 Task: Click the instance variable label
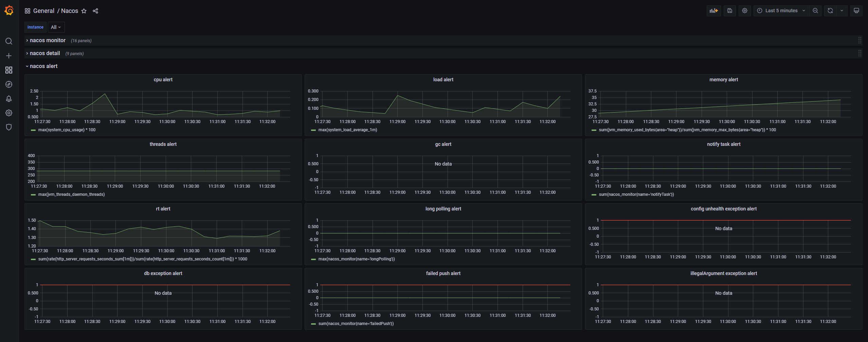pos(35,27)
